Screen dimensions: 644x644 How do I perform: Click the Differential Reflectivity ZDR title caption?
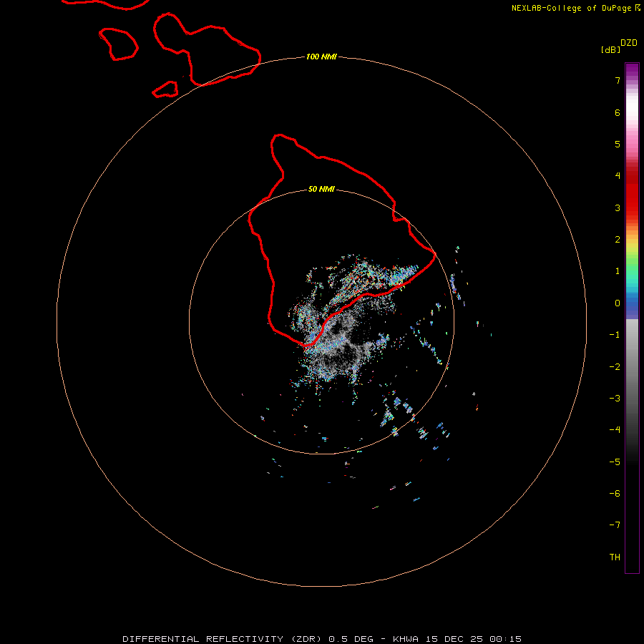point(322,639)
